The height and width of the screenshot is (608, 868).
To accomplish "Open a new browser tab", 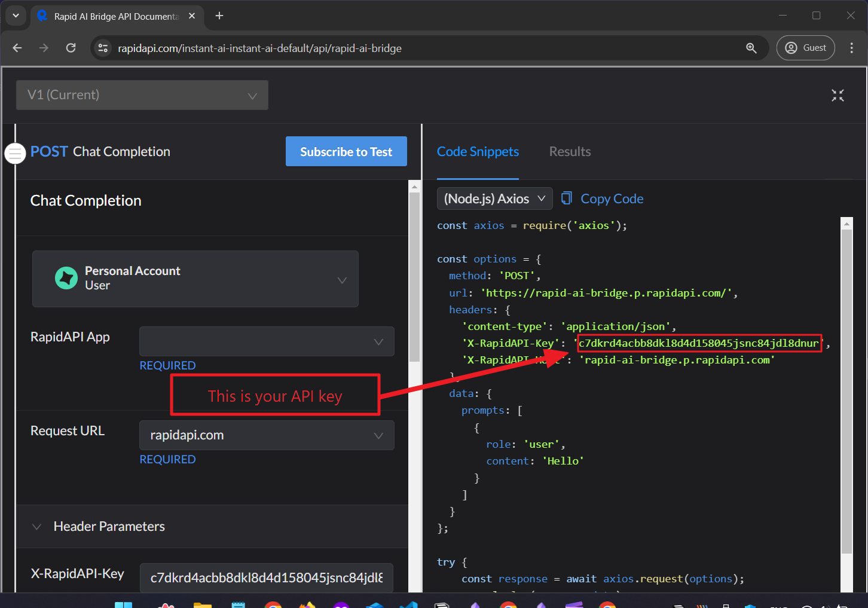I will click(219, 16).
